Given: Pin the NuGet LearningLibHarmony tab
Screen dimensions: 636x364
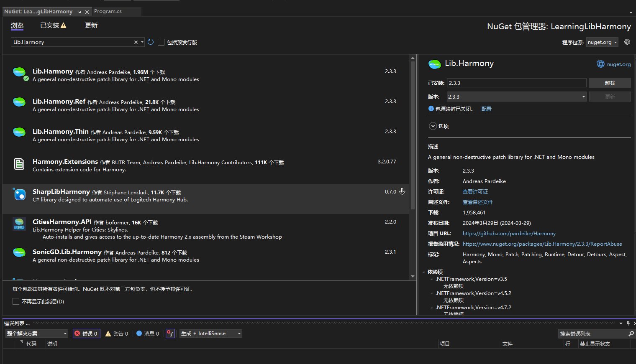Looking at the screenshot, I should (79, 12).
